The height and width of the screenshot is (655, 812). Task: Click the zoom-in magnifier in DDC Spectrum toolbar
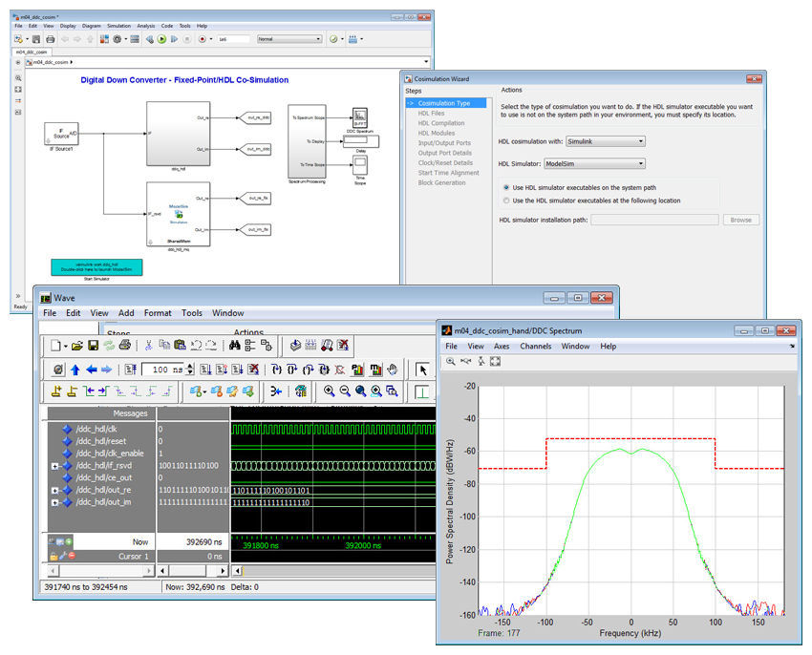(449, 361)
